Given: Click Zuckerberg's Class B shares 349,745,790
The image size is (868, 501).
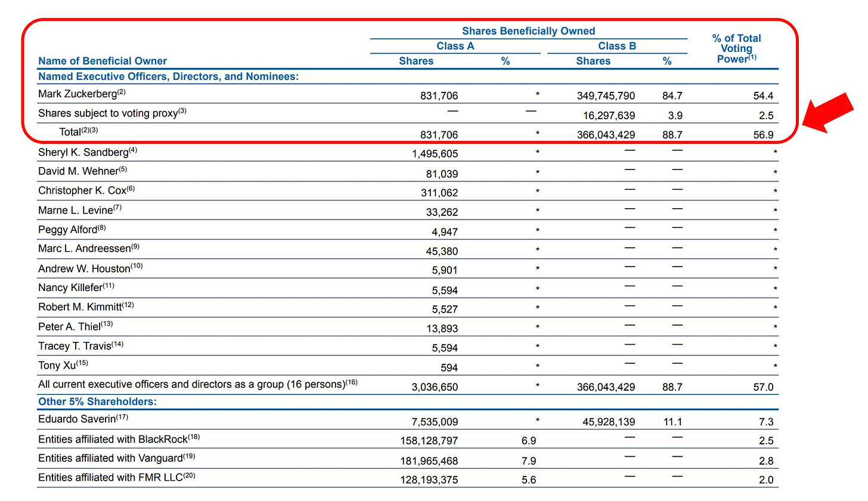Looking at the screenshot, I should coord(606,96).
